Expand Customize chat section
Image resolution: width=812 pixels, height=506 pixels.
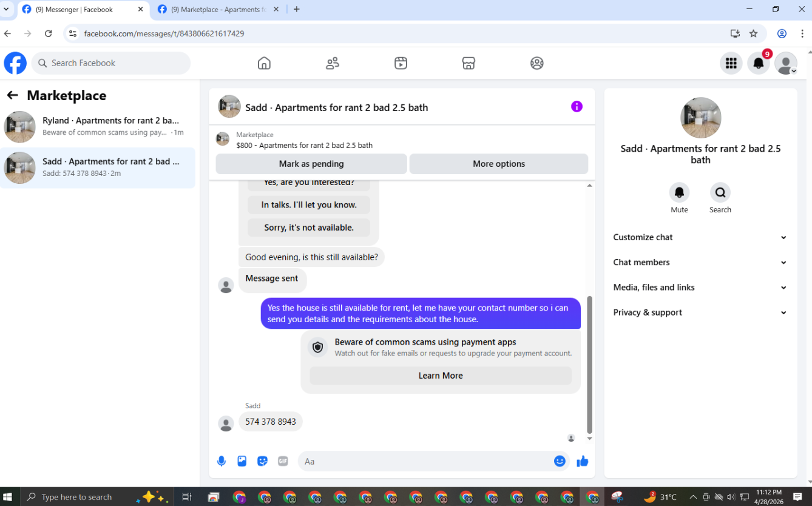(x=700, y=237)
